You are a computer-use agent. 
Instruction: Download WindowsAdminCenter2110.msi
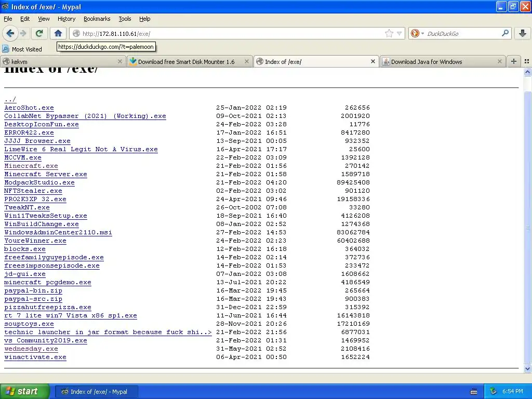[x=58, y=232]
